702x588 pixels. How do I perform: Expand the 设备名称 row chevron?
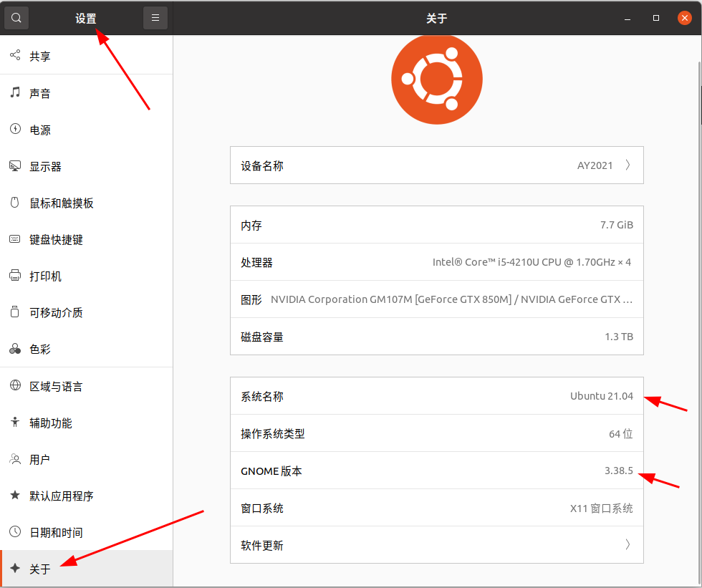coord(628,165)
